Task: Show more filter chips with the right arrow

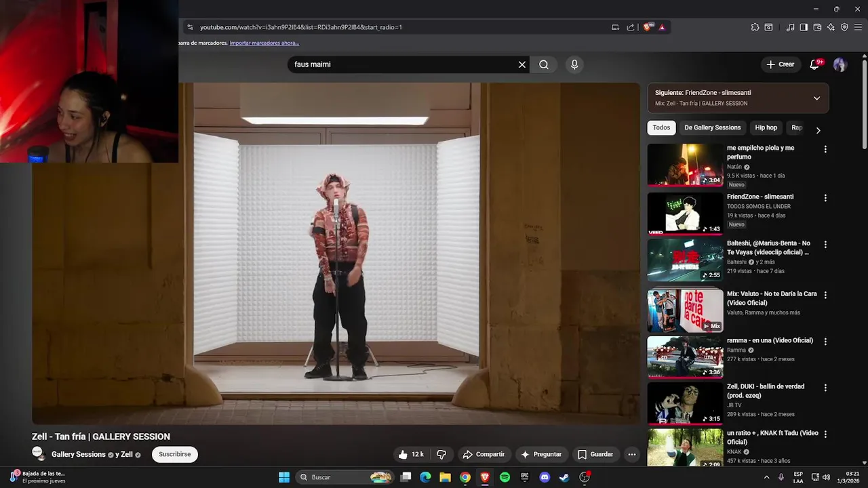Action: tap(818, 130)
